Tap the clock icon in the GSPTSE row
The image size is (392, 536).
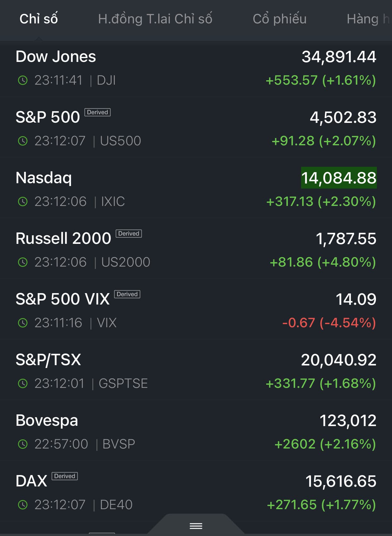(23, 383)
